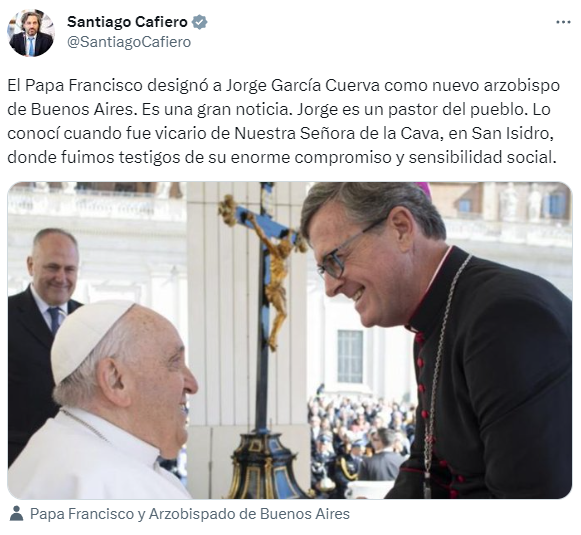Open tagged name Papa Francisco under the photo

tap(86, 514)
